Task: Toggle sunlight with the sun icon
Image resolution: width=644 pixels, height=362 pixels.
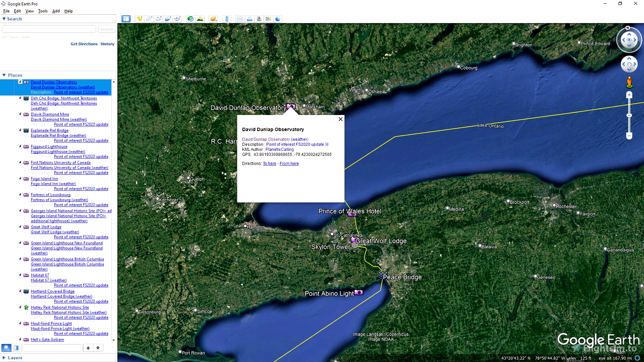Action: [x=200, y=18]
